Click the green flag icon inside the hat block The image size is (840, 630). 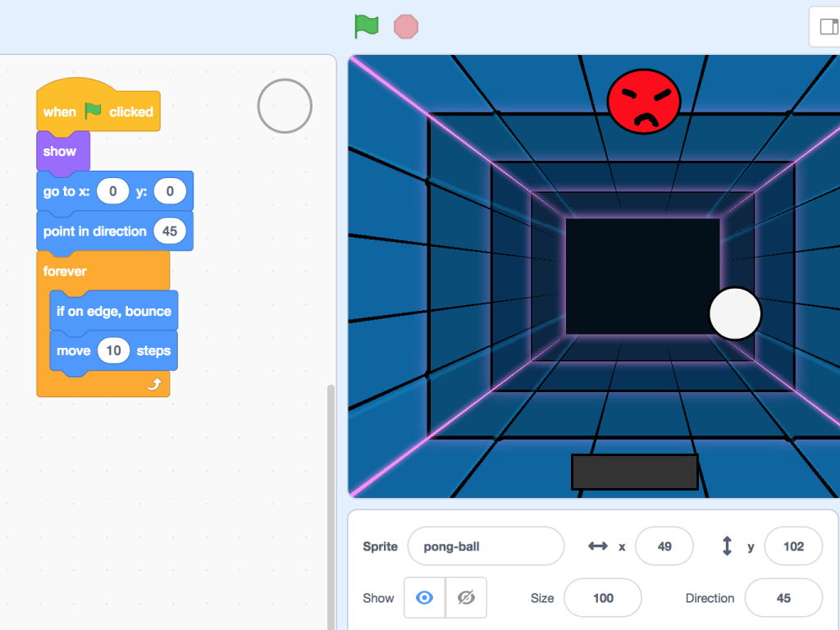(94, 111)
